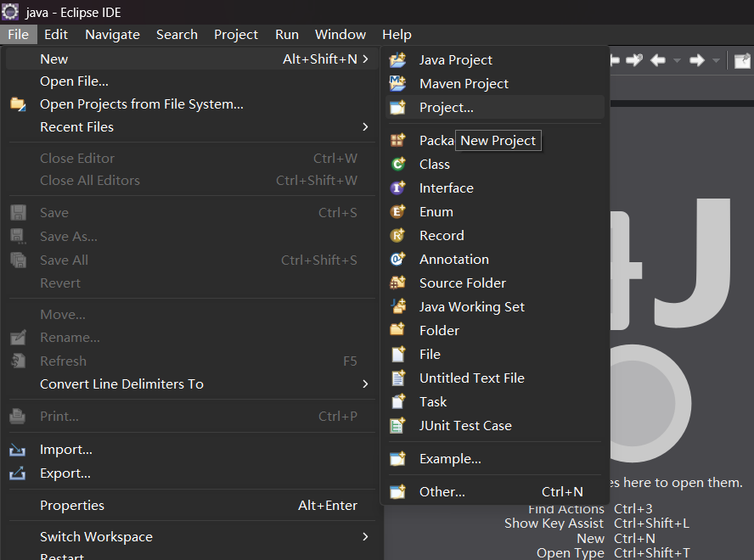Open the Window menu
Viewport: 754px width, 560px height.
340,35
